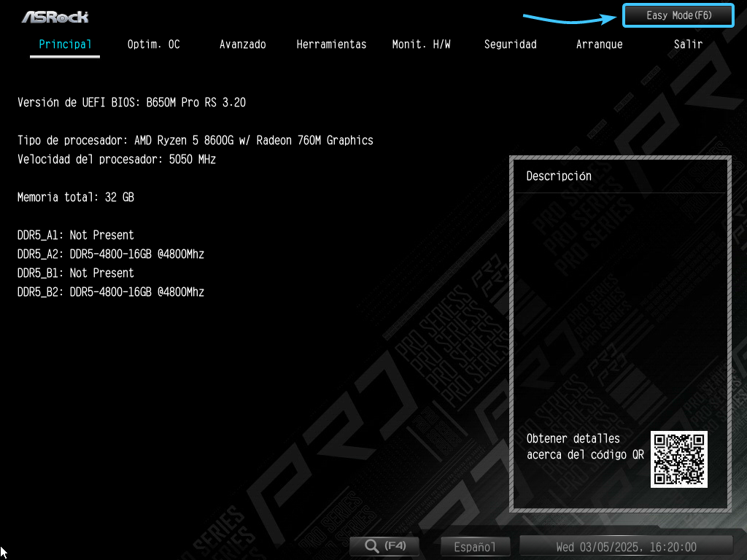
Task: Click 'Tipo de procesador' line
Action: pyautogui.click(x=196, y=141)
